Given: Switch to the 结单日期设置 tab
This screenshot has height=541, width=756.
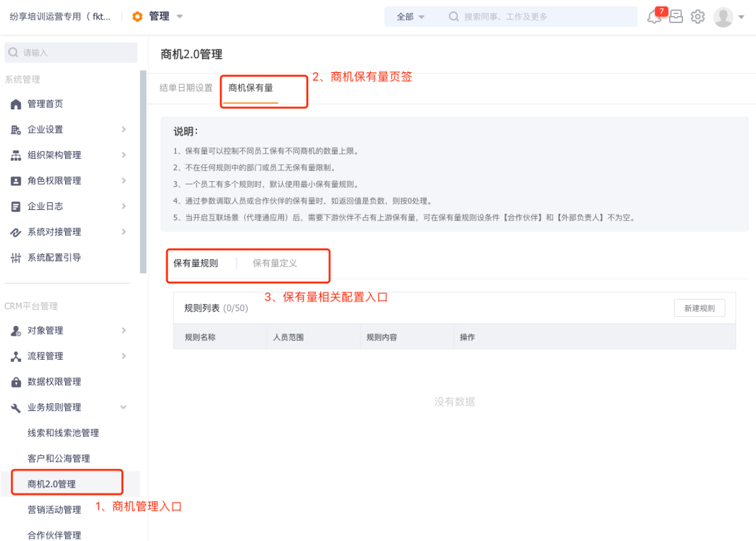Looking at the screenshot, I should 186,88.
